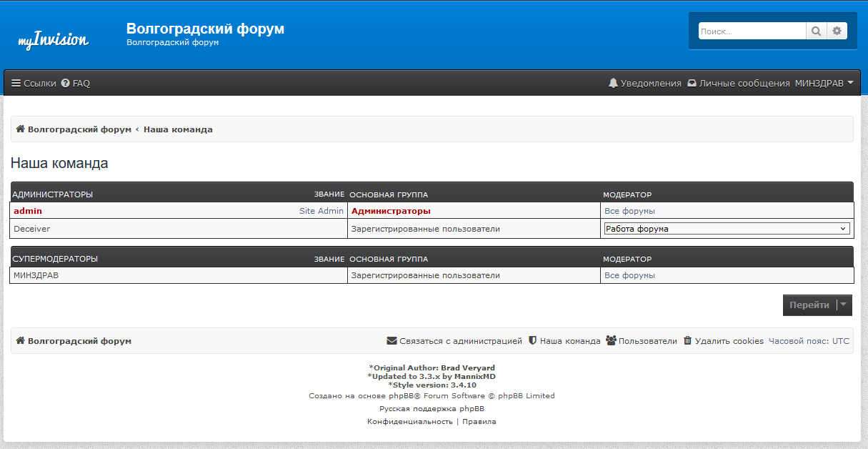Click the search magnifier icon
This screenshot has height=449, width=868.
tap(816, 31)
